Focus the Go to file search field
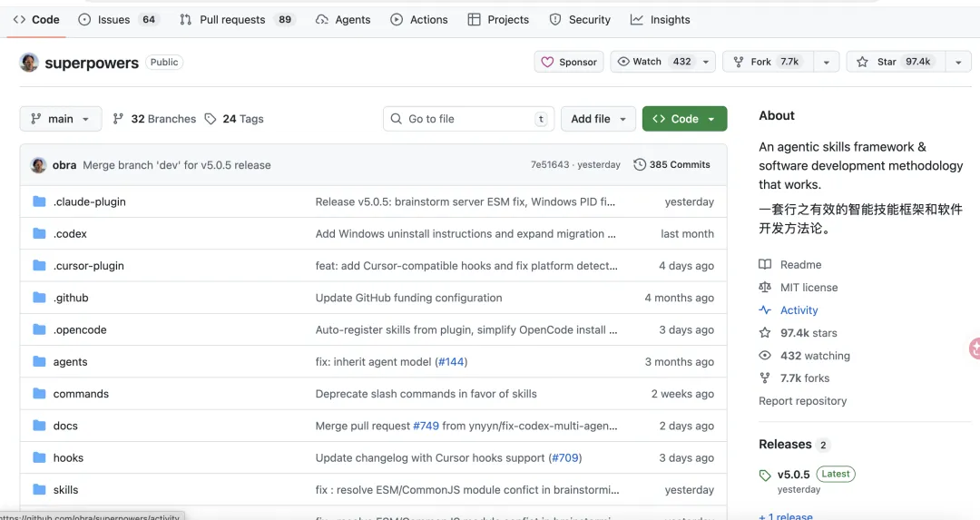Screen dimensions: 980x520 point(469,119)
